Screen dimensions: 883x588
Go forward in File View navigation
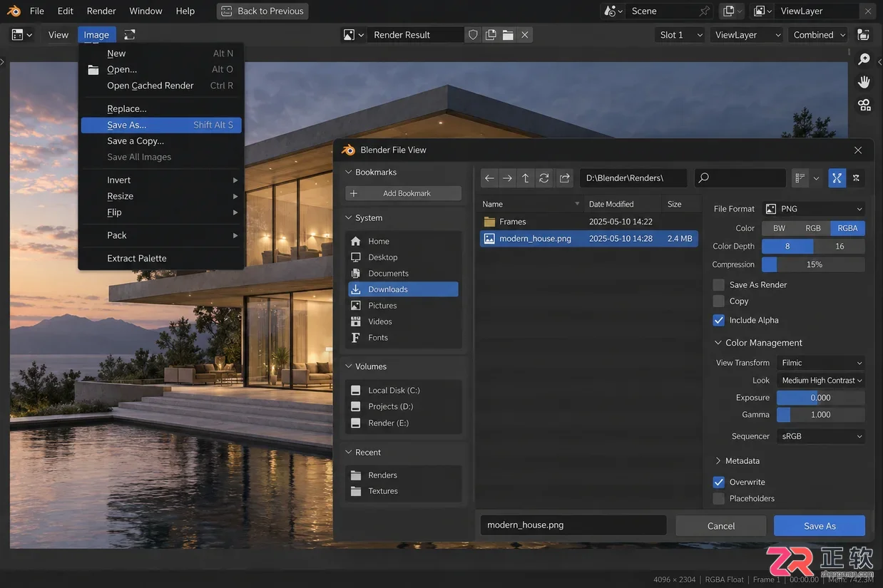pos(507,178)
